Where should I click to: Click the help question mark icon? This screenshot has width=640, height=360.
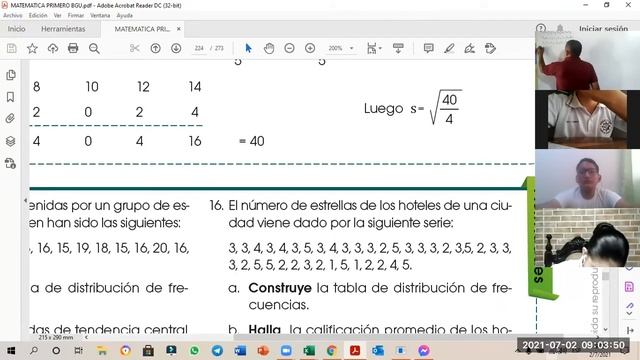point(541,28)
